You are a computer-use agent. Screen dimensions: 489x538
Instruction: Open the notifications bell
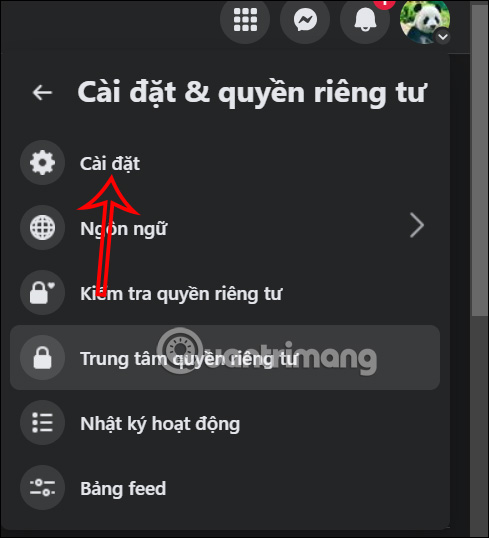coord(365,19)
